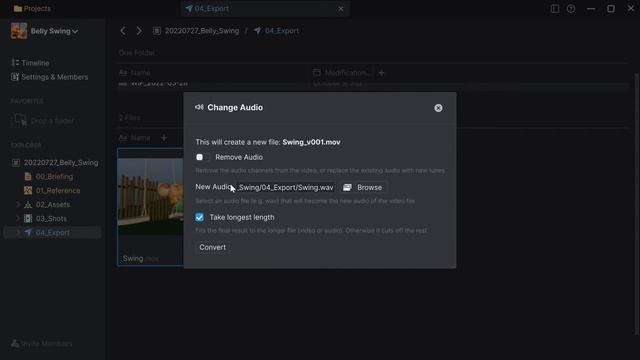The height and width of the screenshot is (360, 640).
Task: Click the Timeline icon
Action: tap(15, 62)
